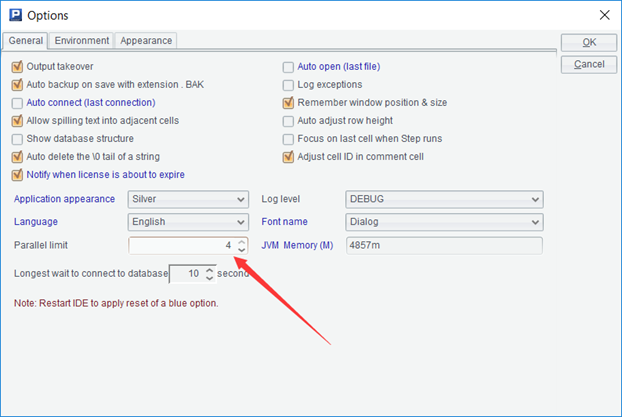Uncheck Remember window position & size
This screenshot has height=417, width=622.
click(289, 103)
